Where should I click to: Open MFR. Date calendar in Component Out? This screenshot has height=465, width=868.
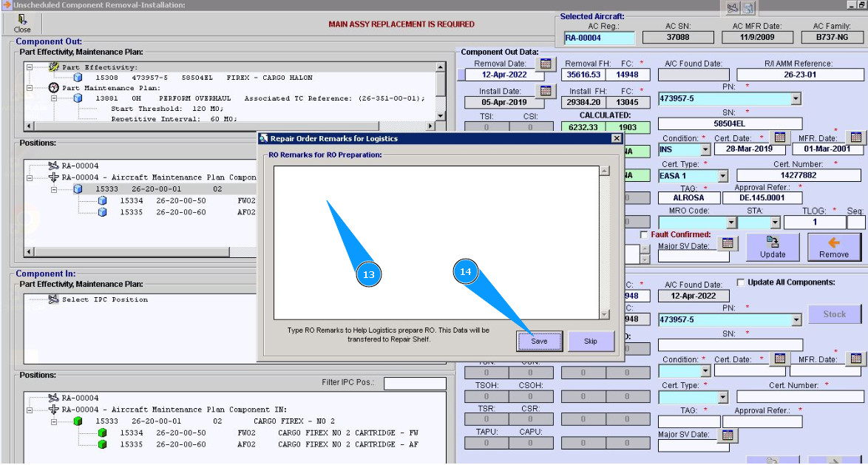coord(855,138)
